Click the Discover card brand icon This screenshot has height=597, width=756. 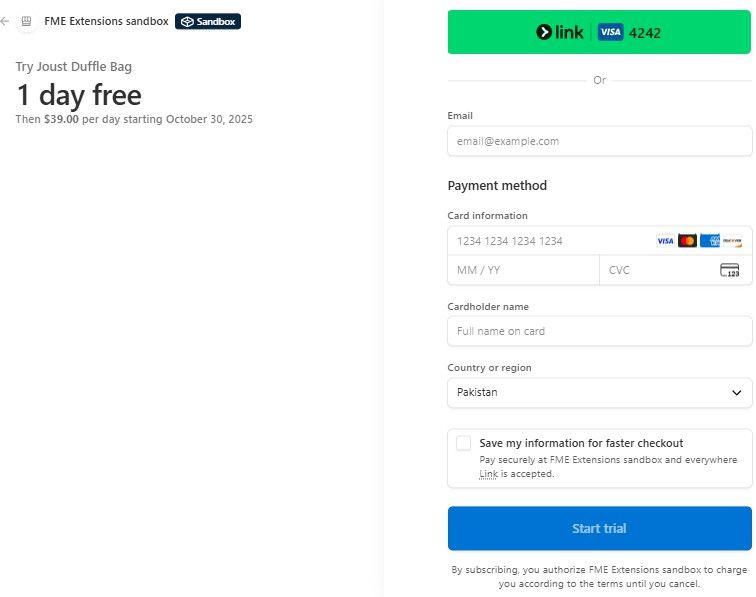point(732,241)
